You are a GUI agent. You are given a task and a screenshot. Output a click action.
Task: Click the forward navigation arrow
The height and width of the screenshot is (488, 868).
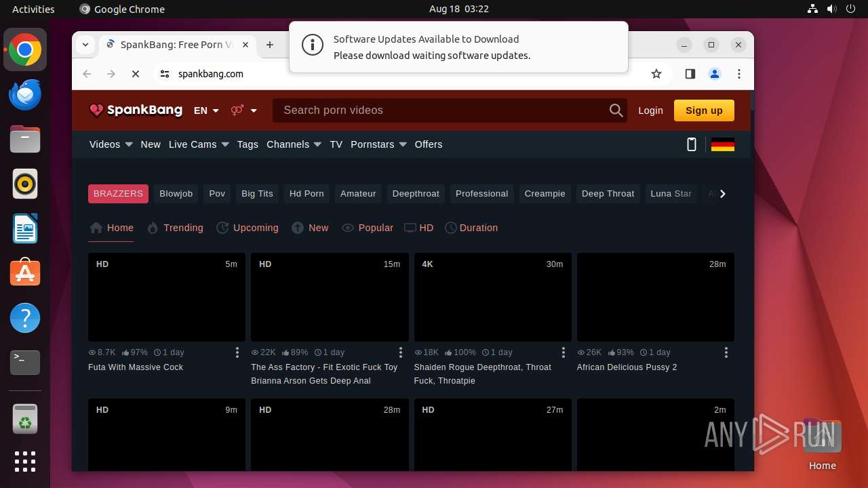[111, 74]
